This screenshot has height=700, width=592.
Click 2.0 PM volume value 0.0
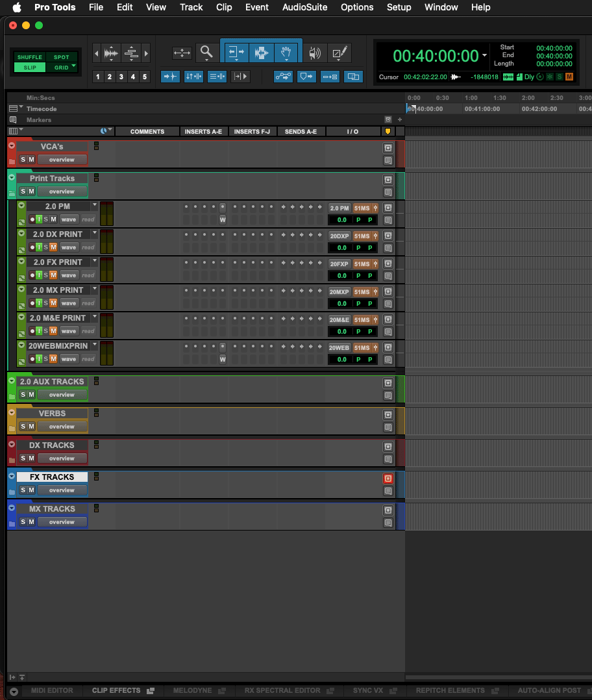point(341,219)
